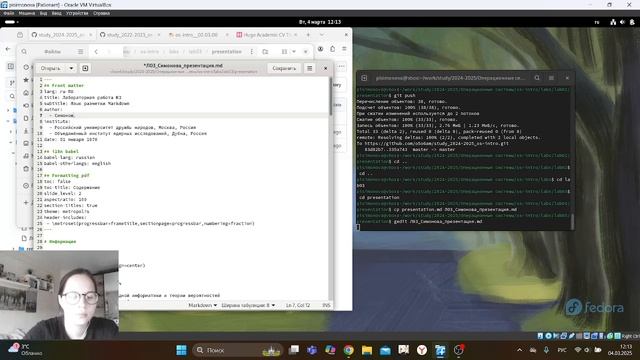Click the 'Ln 7, Col 12' status text
Screen dimensions: 640x360
point(298,305)
